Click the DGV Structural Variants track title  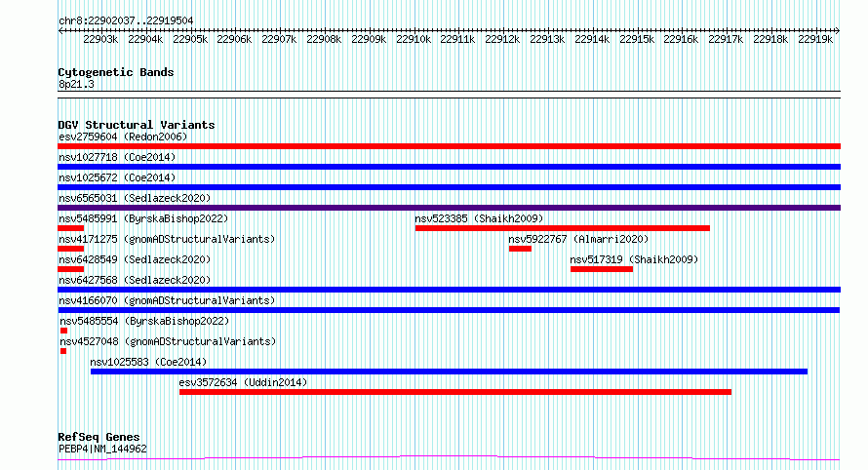(137, 125)
